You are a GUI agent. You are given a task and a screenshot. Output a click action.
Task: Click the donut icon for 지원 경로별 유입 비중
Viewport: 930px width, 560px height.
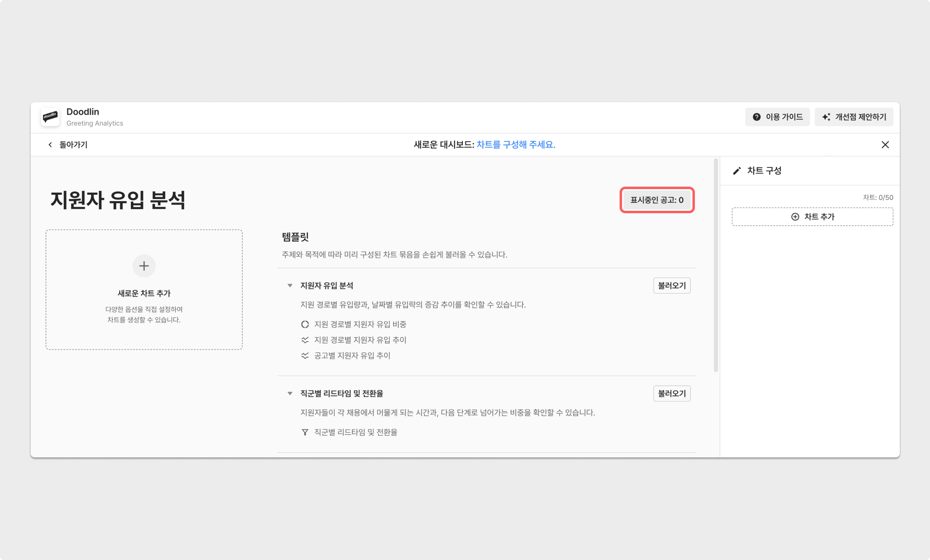point(305,324)
